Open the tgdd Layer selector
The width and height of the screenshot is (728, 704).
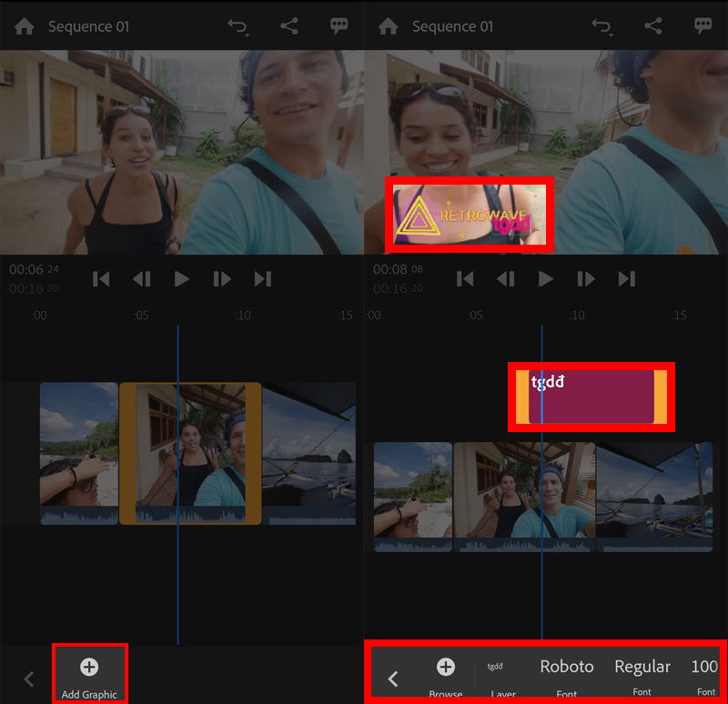click(x=496, y=673)
